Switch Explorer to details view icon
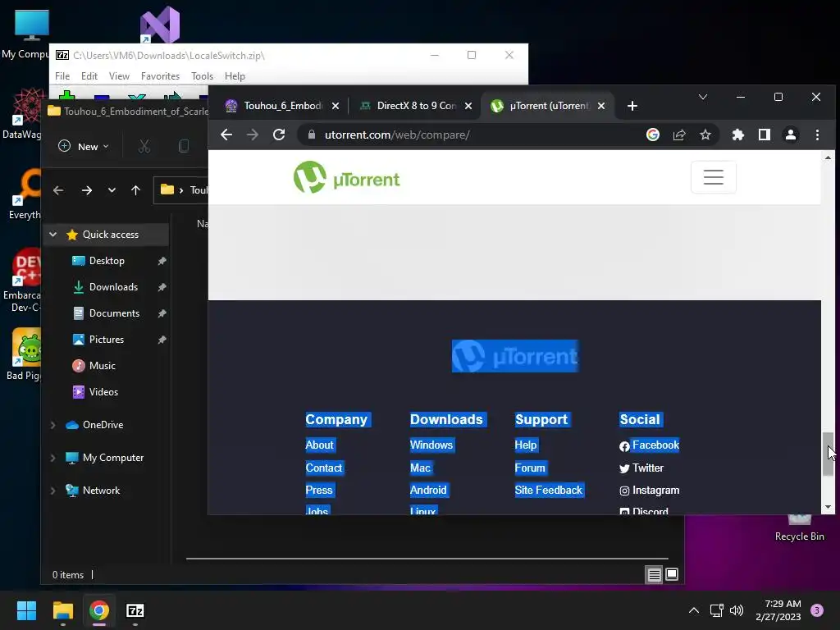This screenshot has height=630, width=840. (654, 575)
